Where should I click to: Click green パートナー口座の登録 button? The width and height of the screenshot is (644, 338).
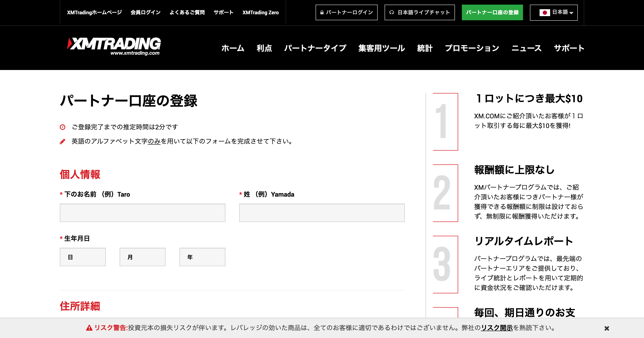pyautogui.click(x=492, y=12)
